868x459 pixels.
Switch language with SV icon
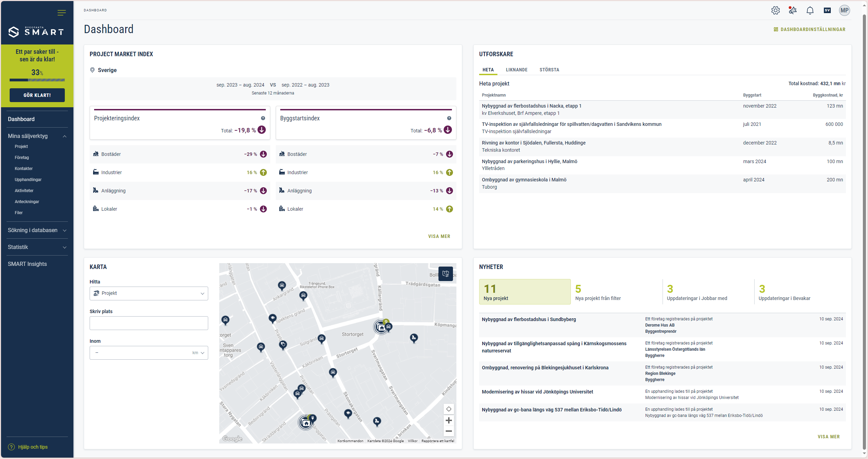click(x=827, y=10)
